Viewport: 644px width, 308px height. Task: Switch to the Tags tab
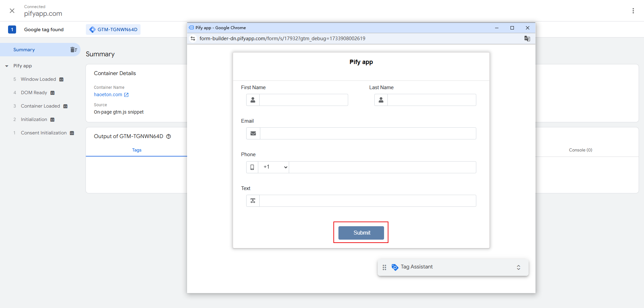click(137, 150)
